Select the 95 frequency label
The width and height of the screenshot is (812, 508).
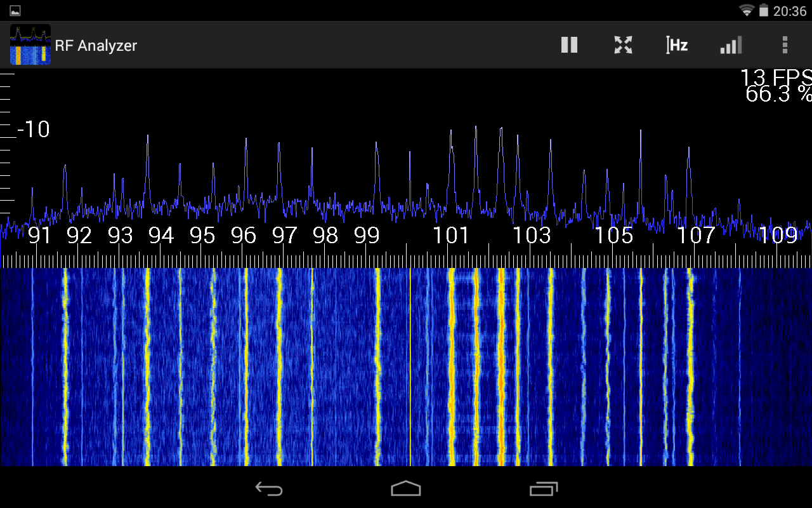(x=202, y=236)
